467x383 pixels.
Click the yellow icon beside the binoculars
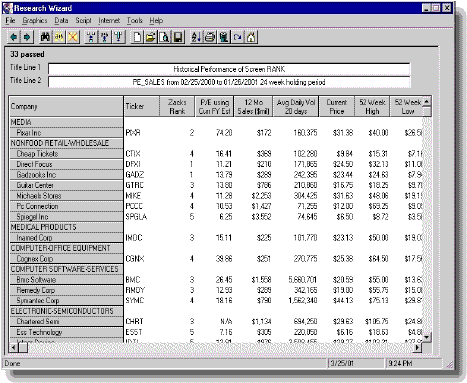59,37
